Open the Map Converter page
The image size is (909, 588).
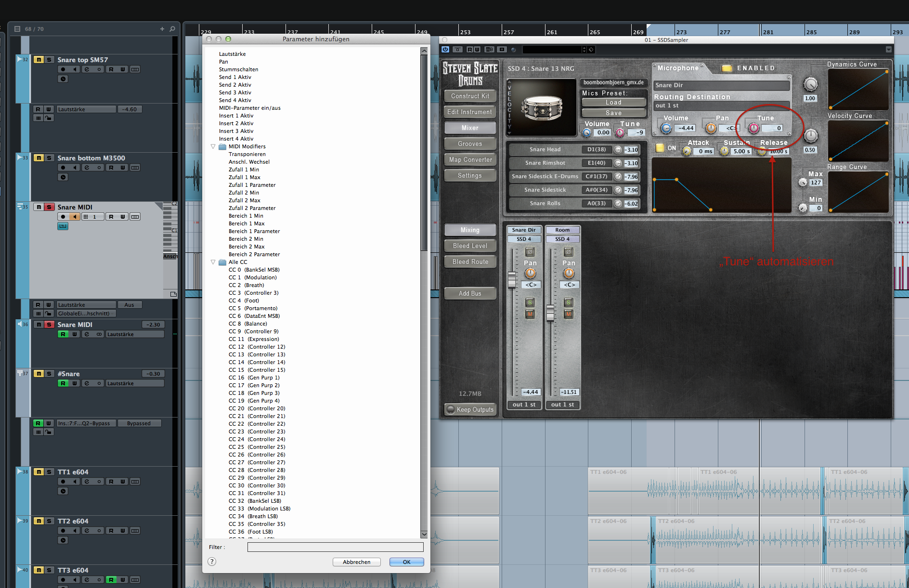(470, 160)
